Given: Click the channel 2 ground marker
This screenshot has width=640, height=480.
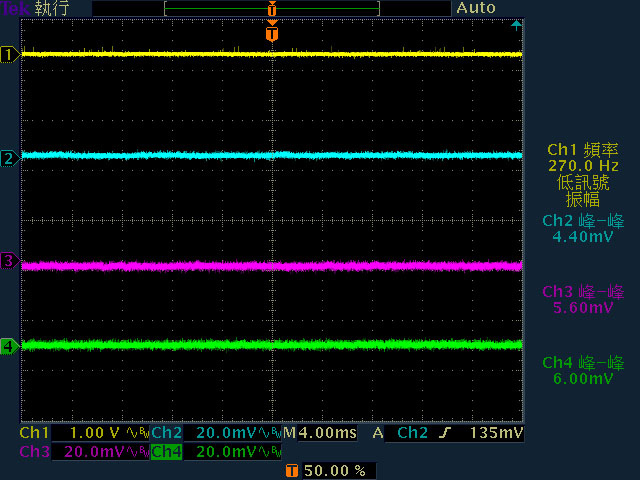Looking at the screenshot, I should [10, 158].
